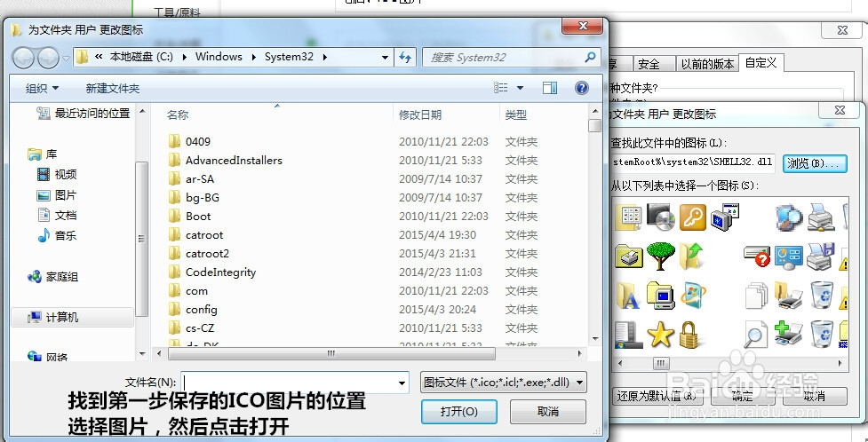Choose the printer with floppy disk icon
The width and height of the screenshot is (868, 442).
point(821,257)
